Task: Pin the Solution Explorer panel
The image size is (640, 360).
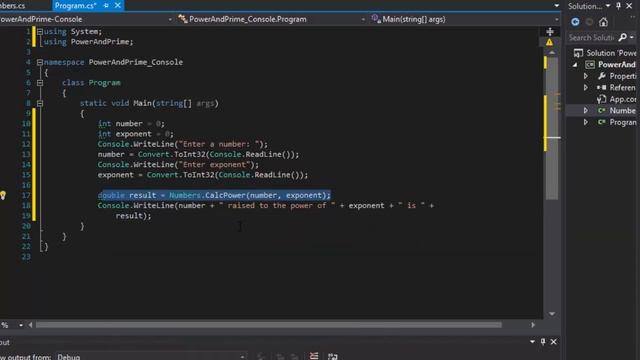Action: (619, 6)
